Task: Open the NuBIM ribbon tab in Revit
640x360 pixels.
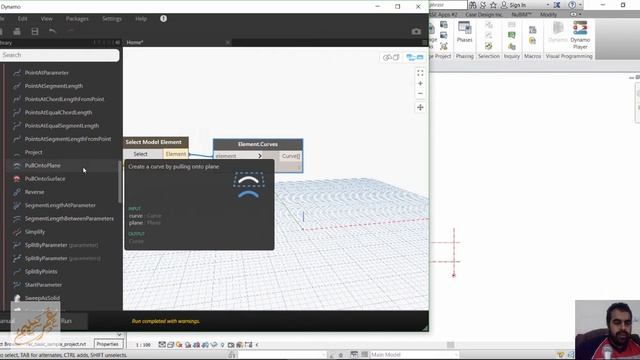Action: (x=521, y=14)
